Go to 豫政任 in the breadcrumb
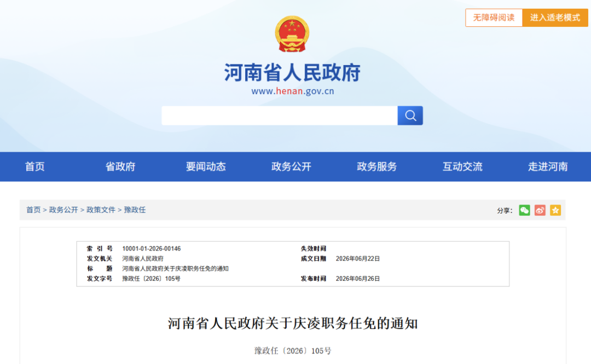The width and height of the screenshot is (591, 364). tap(135, 210)
